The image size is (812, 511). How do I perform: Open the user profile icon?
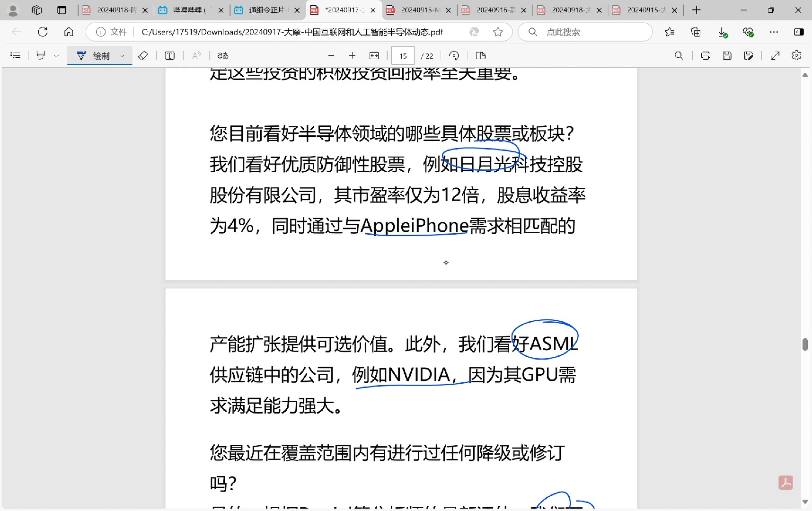click(13, 10)
